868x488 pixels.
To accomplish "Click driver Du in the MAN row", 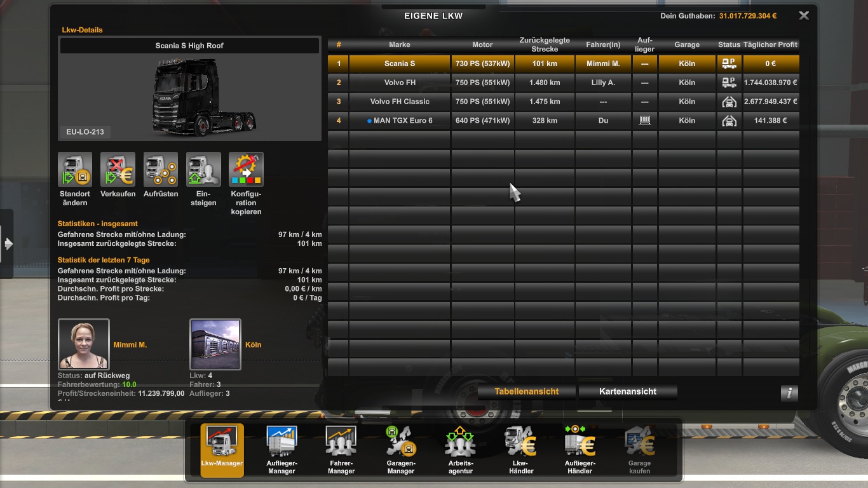I will coord(603,121).
